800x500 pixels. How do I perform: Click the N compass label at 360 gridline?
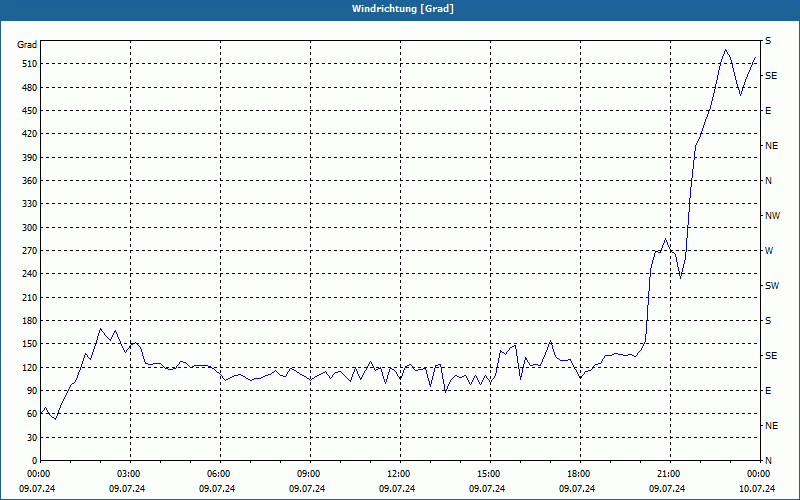click(x=768, y=181)
